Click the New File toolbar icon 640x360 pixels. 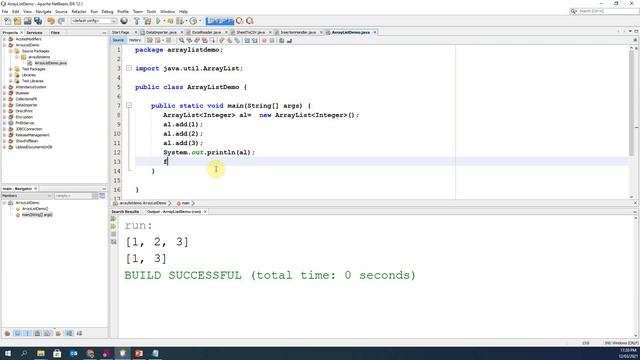(7, 21)
